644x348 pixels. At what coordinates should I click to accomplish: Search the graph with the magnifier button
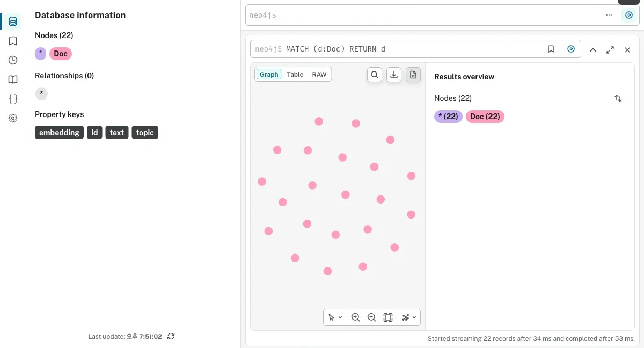[x=375, y=75]
